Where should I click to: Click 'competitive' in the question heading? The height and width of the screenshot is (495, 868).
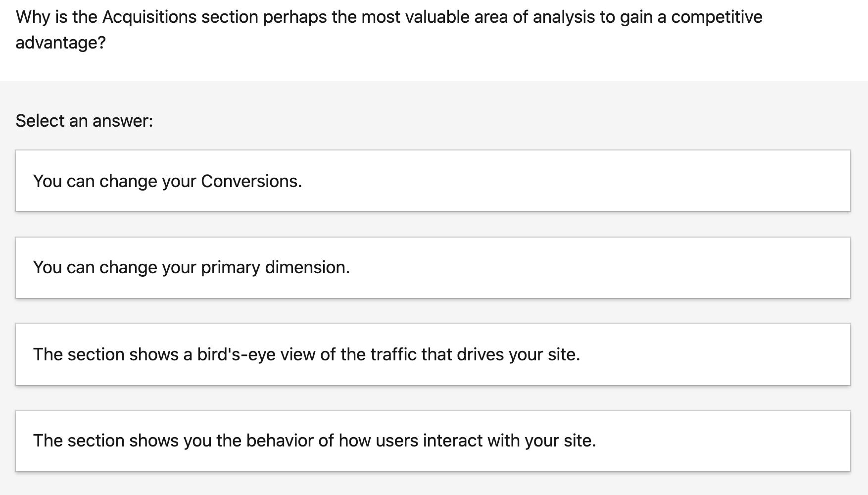pos(716,17)
